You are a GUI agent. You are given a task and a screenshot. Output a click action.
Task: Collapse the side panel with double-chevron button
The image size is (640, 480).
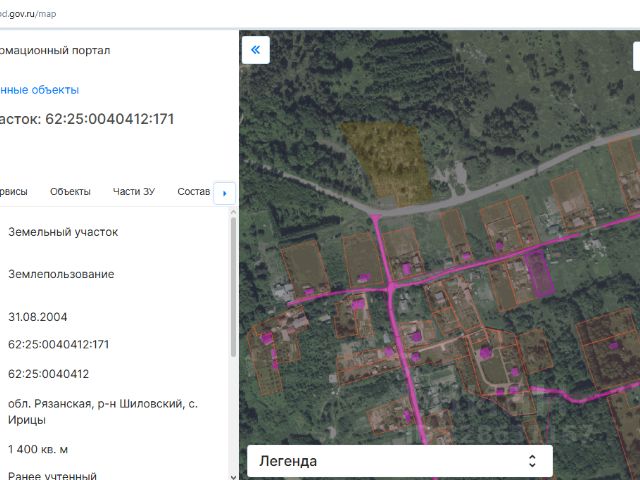[x=256, y=50]
